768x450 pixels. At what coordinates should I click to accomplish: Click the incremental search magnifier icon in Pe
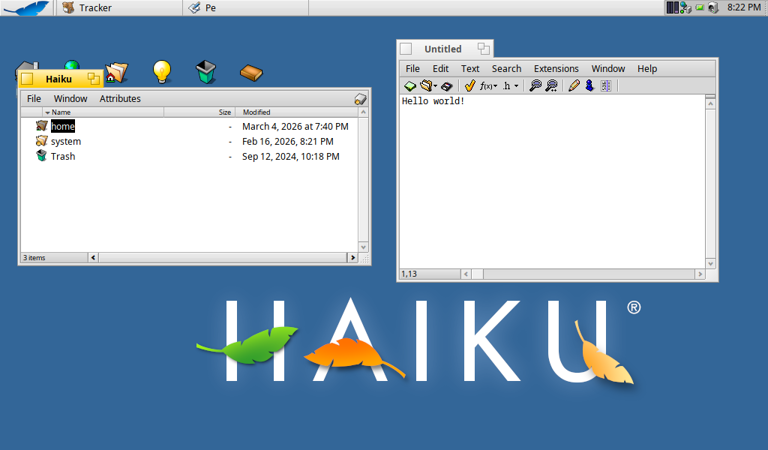[x=552, y=86]
